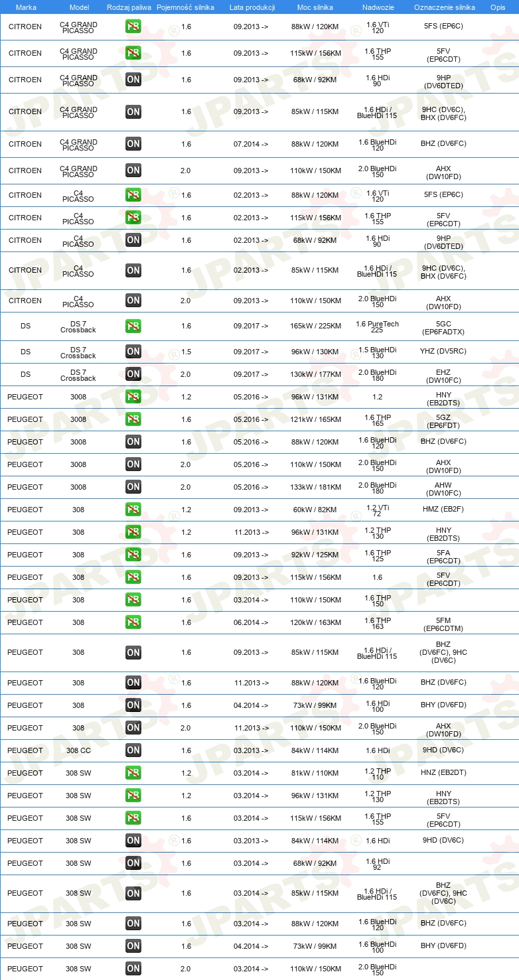The image size is (519, 980).
Task: Click the PB icon for Peugeot 3008 1.2
Action: pyautogui.click(x=133, y=397)
